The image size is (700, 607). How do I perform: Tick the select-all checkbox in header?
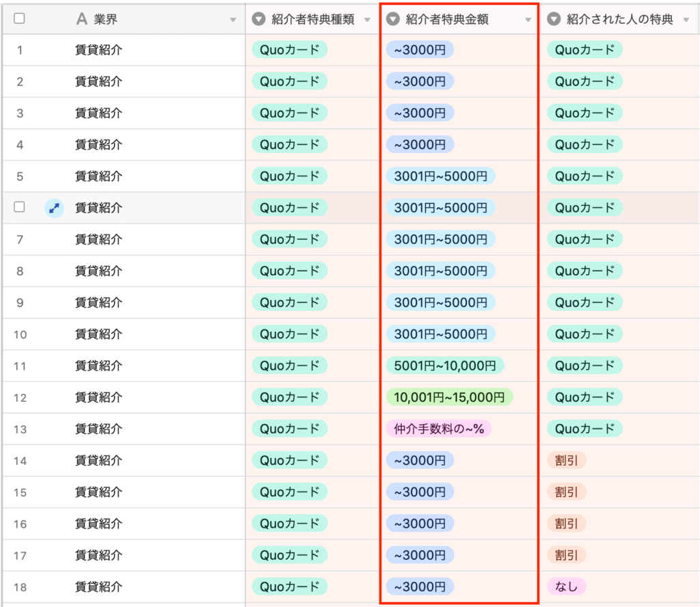19,18
